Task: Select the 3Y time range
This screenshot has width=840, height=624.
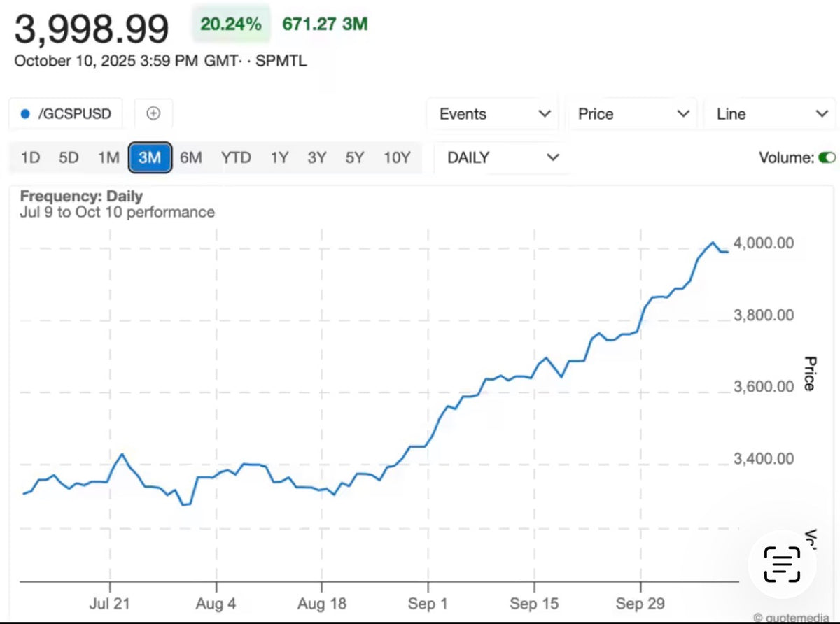Action: click(316, 157)
